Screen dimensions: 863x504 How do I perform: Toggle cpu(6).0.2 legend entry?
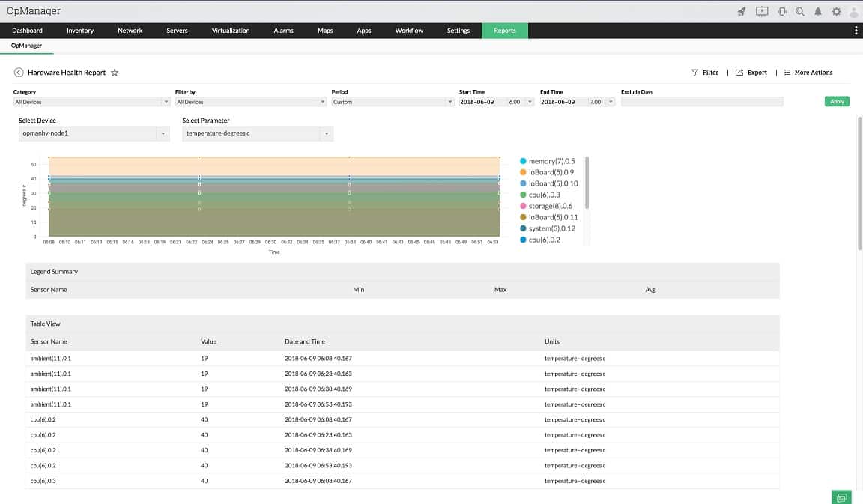point(540,240)
